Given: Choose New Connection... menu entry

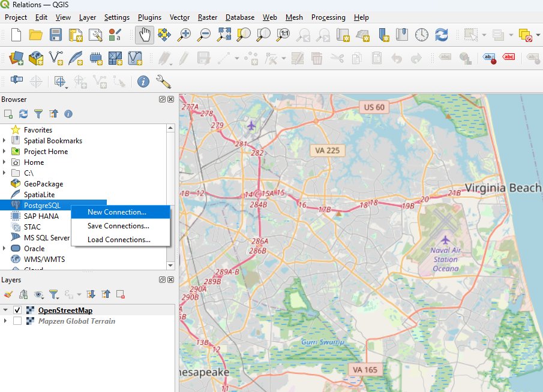Looking at the screenshot, I should click(x=121, y=212).
